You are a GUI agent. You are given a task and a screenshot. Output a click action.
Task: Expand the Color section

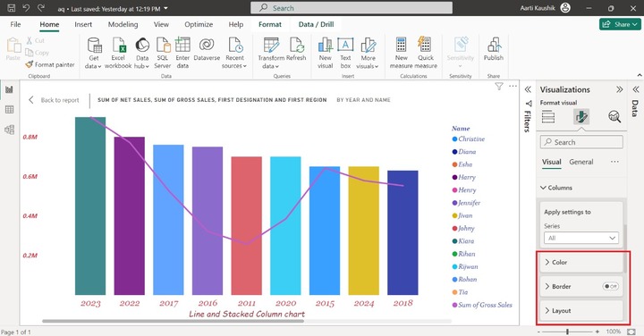click(x=581, y=262)
